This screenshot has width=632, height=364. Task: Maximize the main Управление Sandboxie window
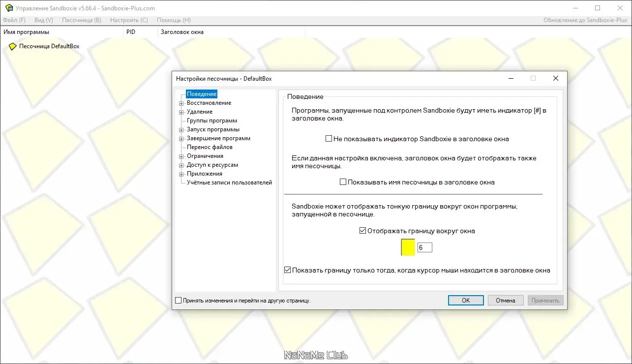[x=598, y=8]
